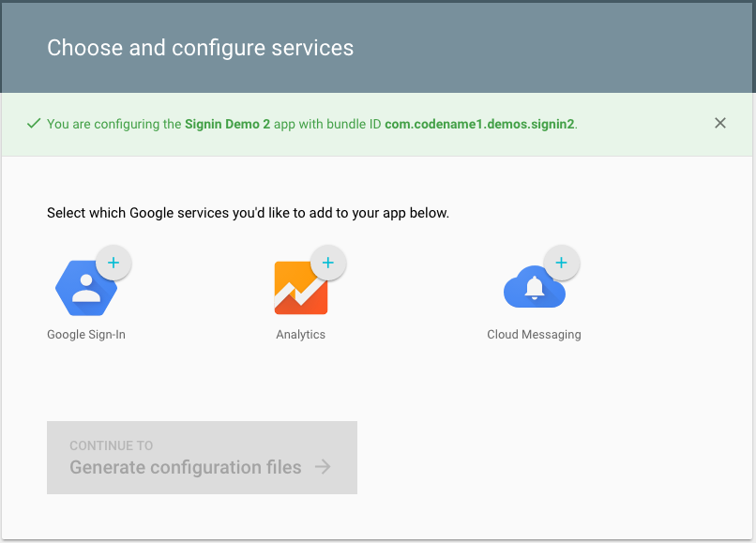Click the Google Sign-In label text
Viewport: 756px width, 543px height.
tap(85, 334)
